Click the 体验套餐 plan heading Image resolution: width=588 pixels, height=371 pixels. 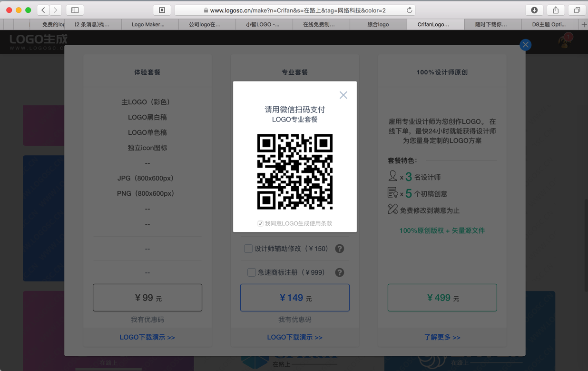coord(147,72)
